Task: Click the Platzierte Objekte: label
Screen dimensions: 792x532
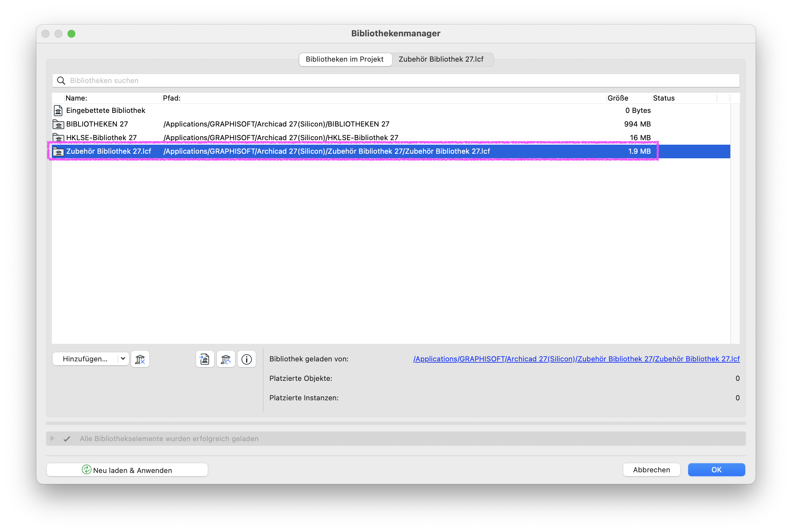Action: 301,378
